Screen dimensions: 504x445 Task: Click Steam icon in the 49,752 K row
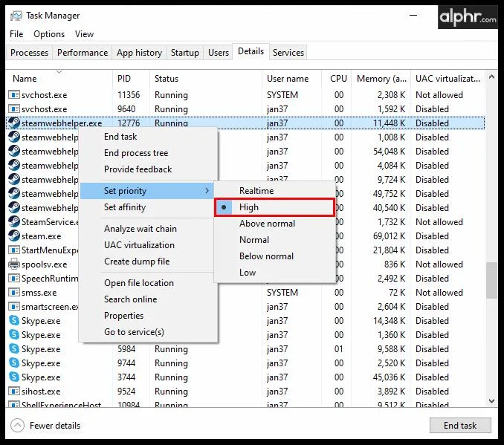coord(14,194)
